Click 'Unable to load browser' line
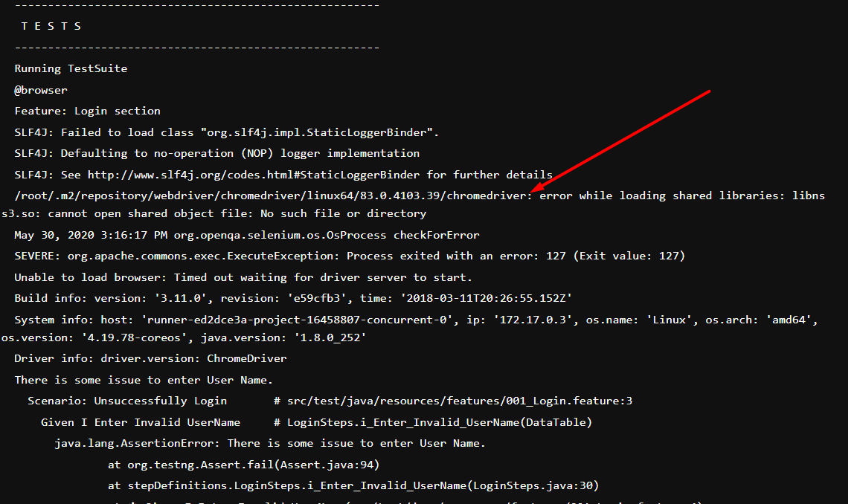 click(243, 278)
